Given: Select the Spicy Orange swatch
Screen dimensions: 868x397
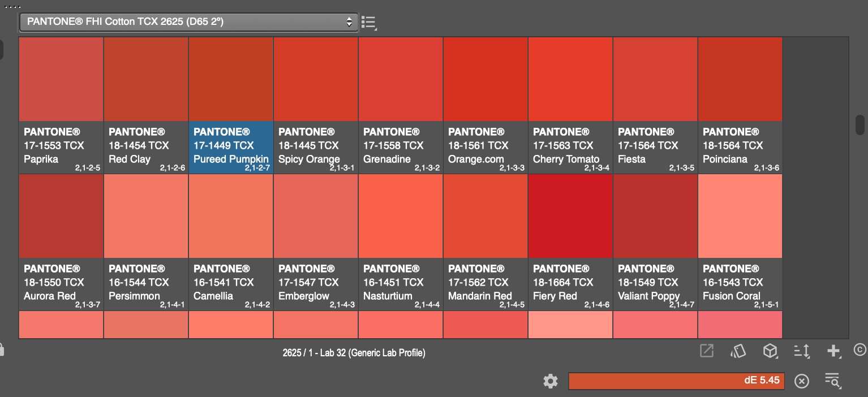Looking at the screenshot, I should coord(316,79).
